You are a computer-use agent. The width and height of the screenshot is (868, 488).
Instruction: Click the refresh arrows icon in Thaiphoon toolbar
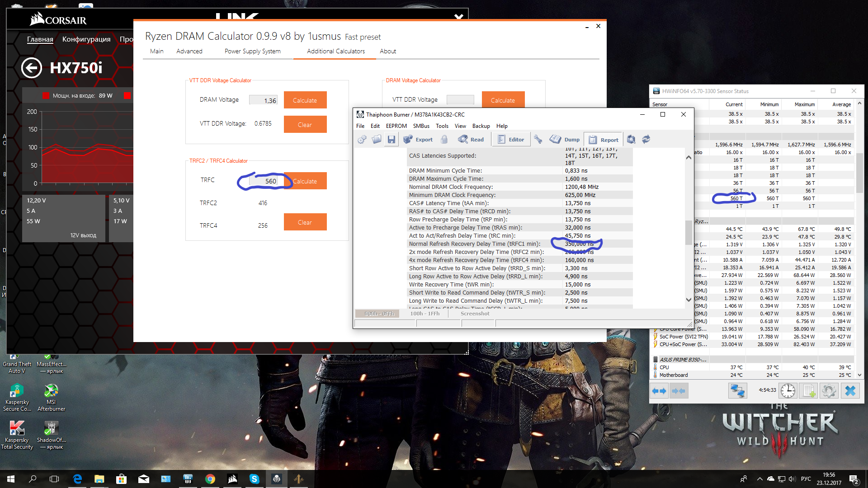(x=646, y=140)
